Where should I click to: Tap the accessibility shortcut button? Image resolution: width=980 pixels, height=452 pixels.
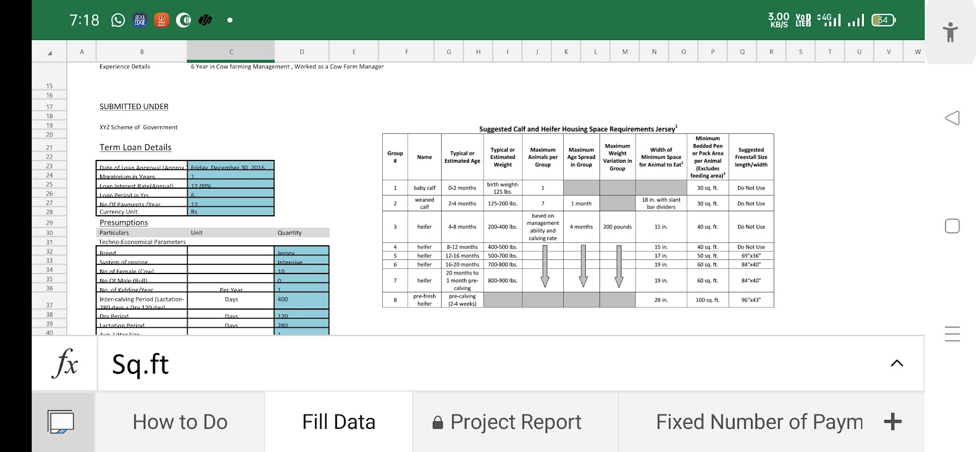coord(951,32)
